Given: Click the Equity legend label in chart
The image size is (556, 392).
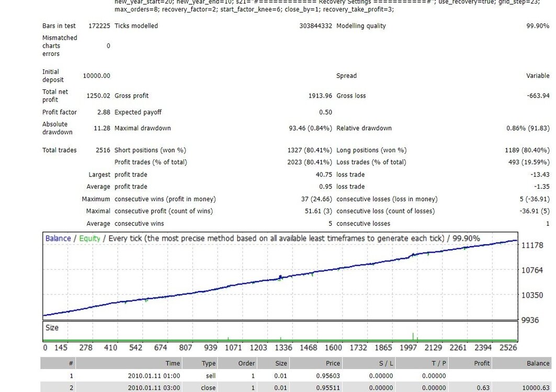Looking at the screenshot, I should point(90,238).
